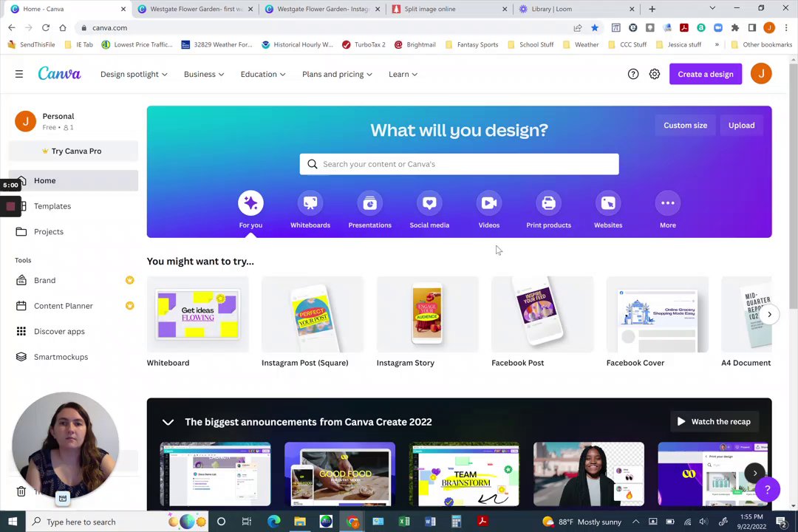Viewport: 798px width, 532px height.
Task: Open Brand in the Tools sidebar
Action: coord(73,281)
